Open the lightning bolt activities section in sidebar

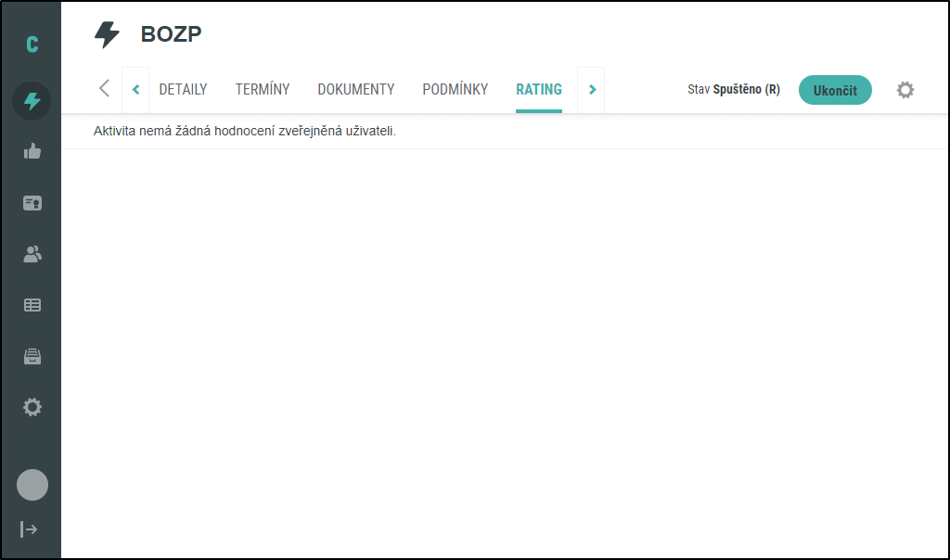tap(32, 101)
